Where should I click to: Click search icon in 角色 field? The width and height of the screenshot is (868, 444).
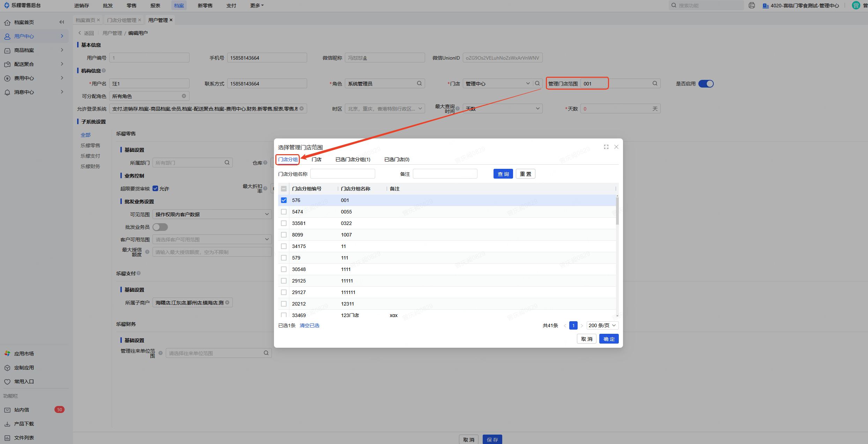coord(419,83)
